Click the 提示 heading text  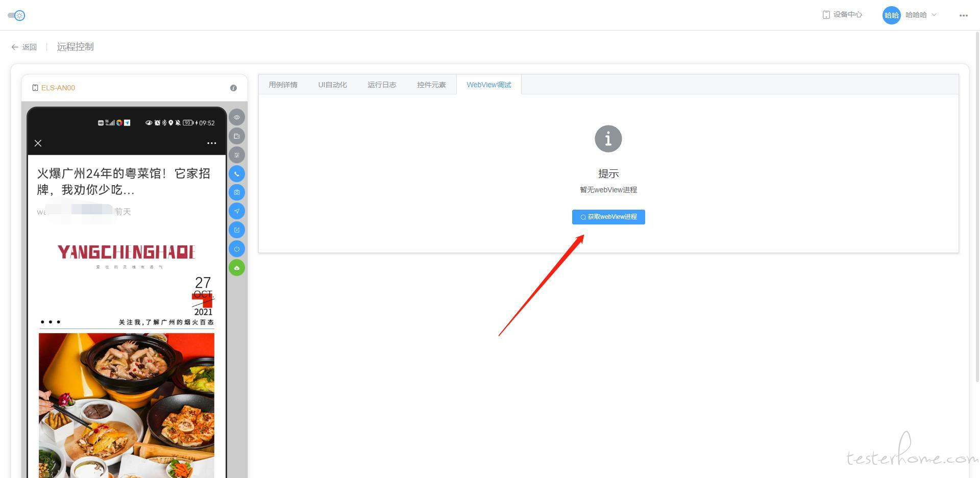tap(608, 174)
